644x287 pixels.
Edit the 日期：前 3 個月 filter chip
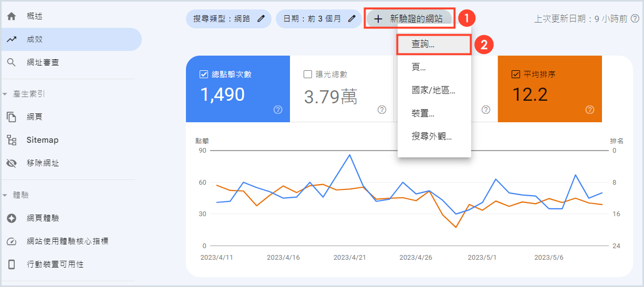pos(318,19)
